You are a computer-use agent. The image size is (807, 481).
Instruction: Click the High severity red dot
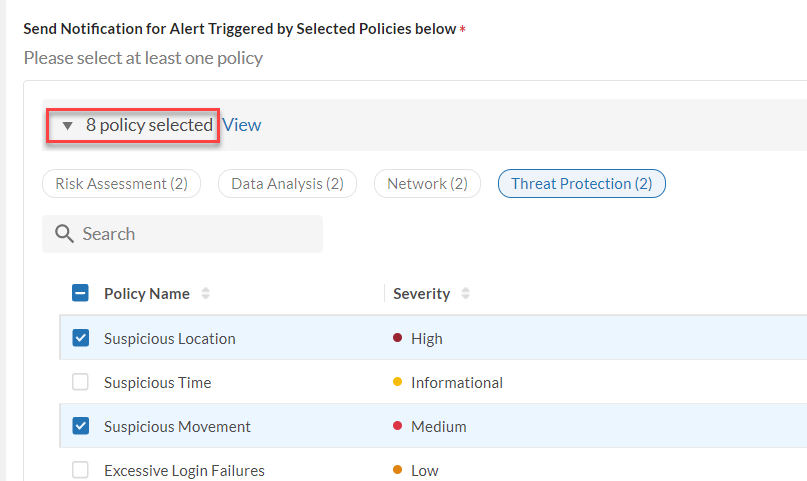(x=398, y=338)
